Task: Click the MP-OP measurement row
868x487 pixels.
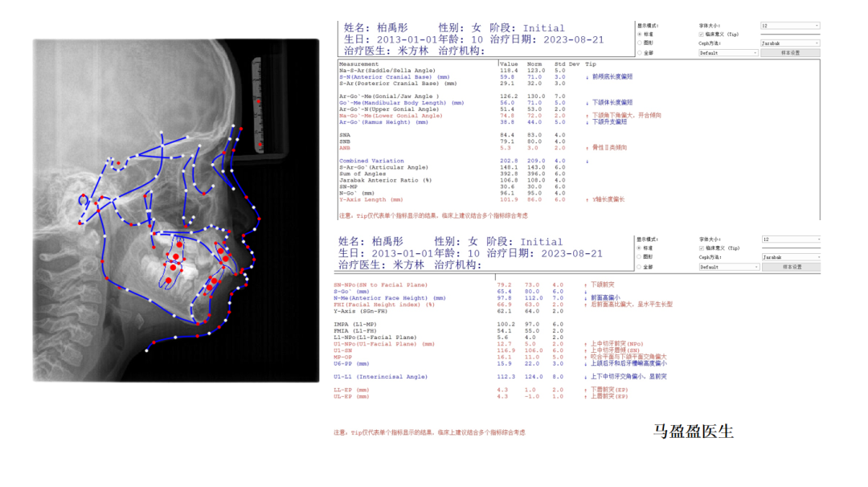Action: pyautogui.click(x=500, y=358)
